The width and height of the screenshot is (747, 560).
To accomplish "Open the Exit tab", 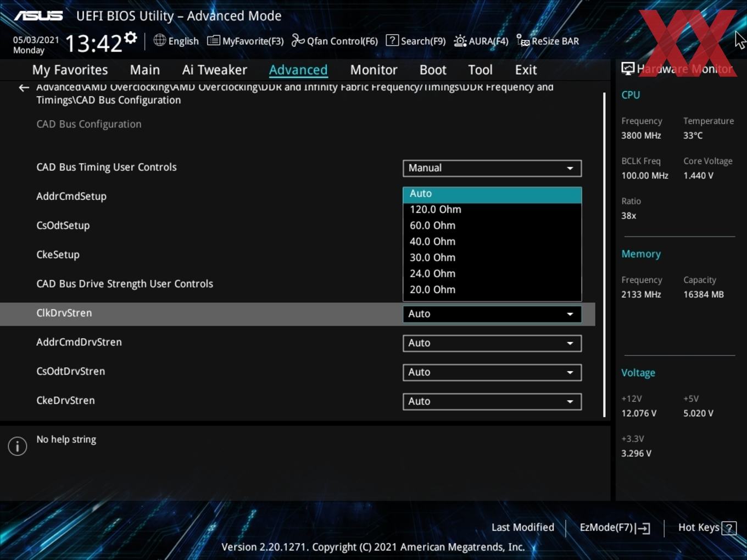I will click(x=526, y=70).
